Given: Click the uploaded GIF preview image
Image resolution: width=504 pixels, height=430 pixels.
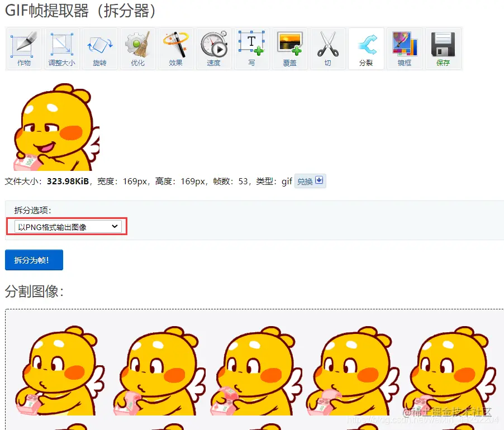Looking at the screenshot, I should click(56, 127).
